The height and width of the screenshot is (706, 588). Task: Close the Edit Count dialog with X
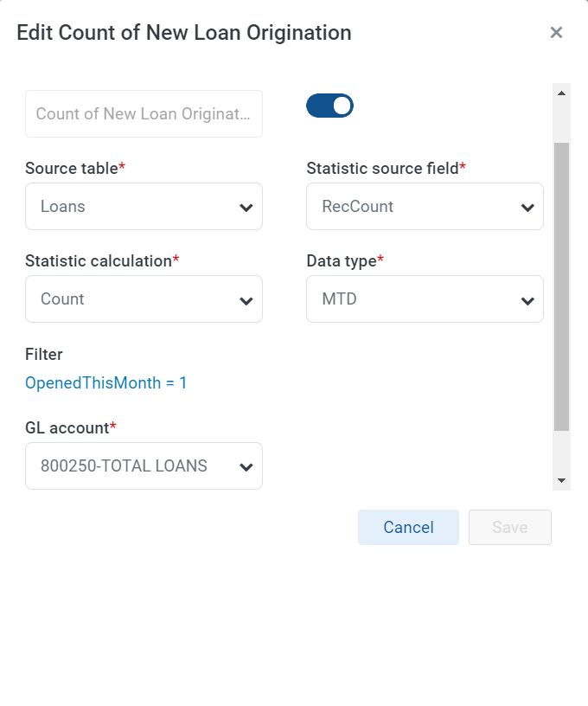[556, 32]
